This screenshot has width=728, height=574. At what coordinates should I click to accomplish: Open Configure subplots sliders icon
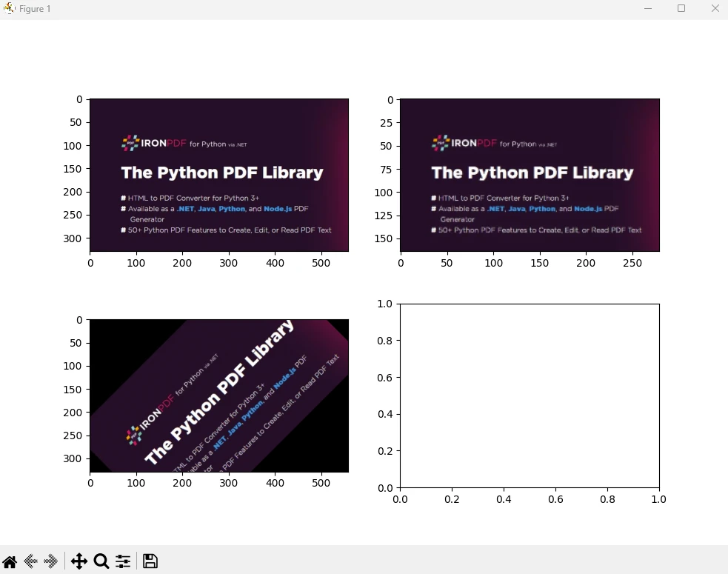(x=123, y=561)
